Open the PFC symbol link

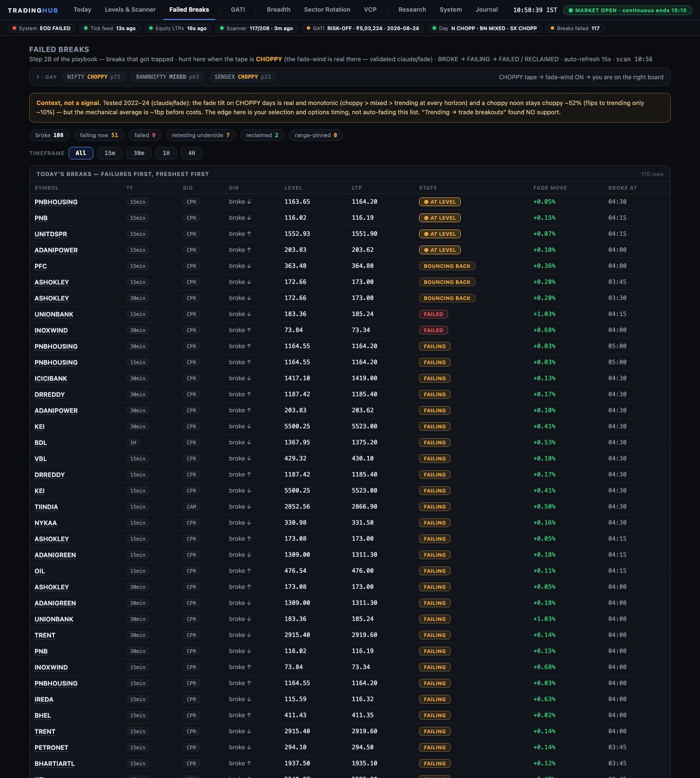pyautogui.click(x=41, y=266)
